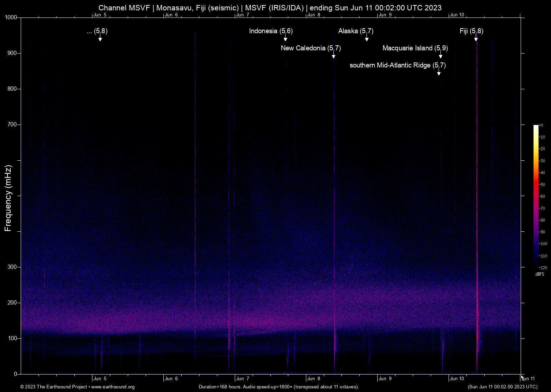Click the southern Mid-Atlantic Ridge (5.7) label

click(x=398, y=65)
